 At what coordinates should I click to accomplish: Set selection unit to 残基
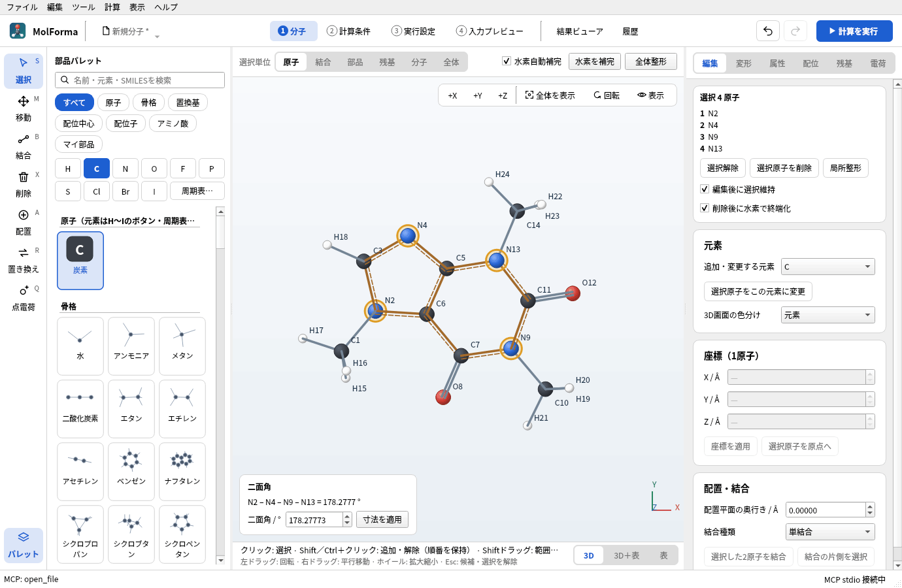point(387,62)
